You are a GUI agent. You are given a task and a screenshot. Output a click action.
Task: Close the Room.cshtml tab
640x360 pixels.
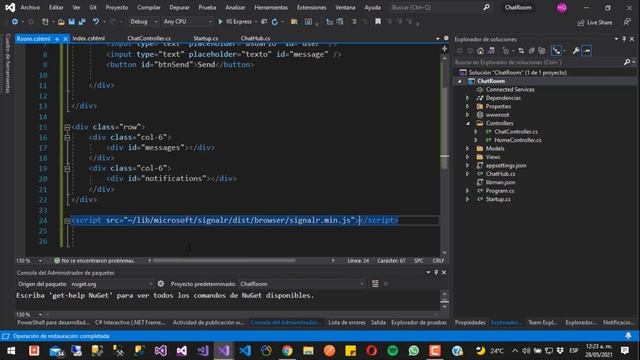[65, 39]
